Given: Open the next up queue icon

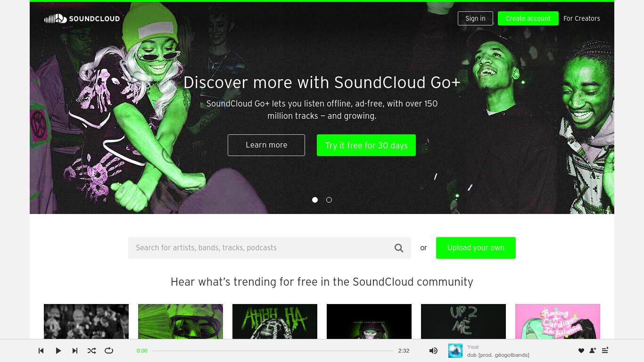Looking at the screenshot, I should click(605, 350).
